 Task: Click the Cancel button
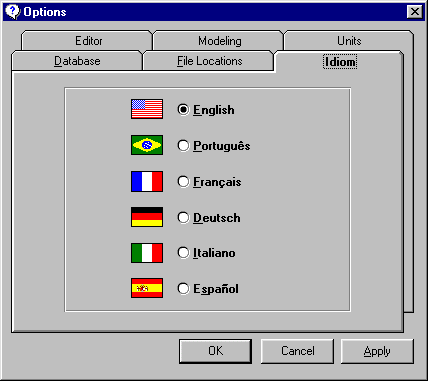coord(297,351)
